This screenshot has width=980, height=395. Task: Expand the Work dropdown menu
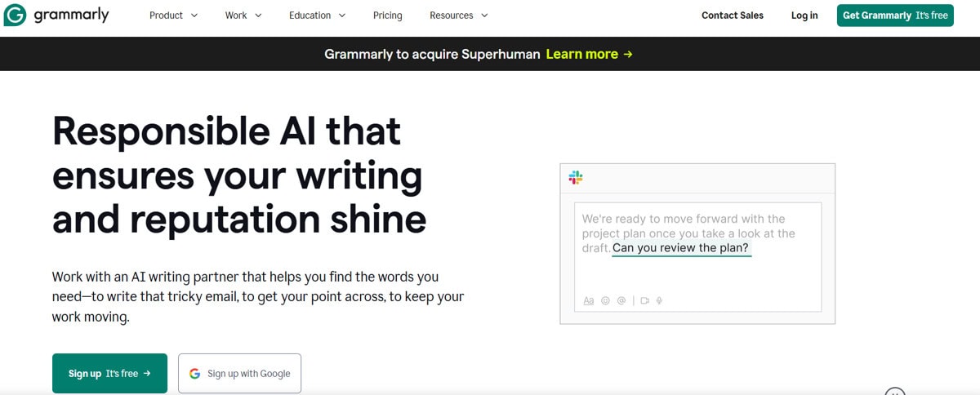(243, 16)
